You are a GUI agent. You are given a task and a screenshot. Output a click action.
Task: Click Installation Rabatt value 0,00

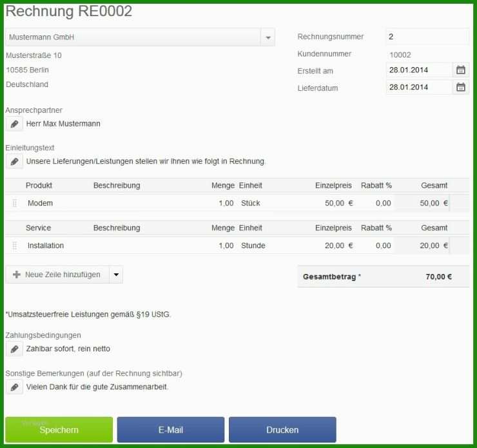pyautogui.click(x=384, y=246)
